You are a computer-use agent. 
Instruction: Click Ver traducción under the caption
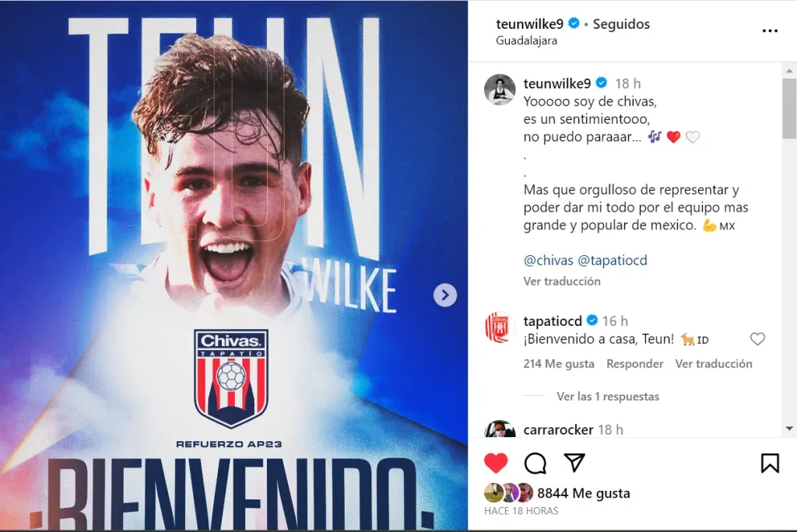click(x=562, y=281)
